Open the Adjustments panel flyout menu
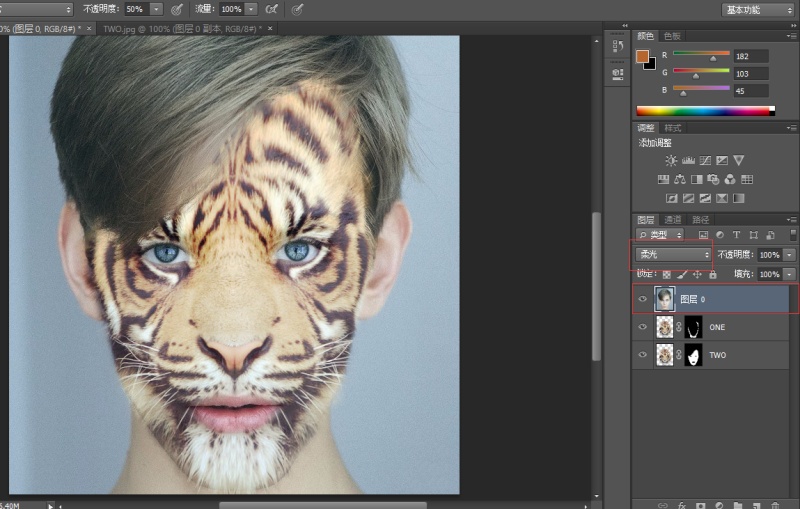The width and height of the screenshot is (800, 509). pos(791,128)
